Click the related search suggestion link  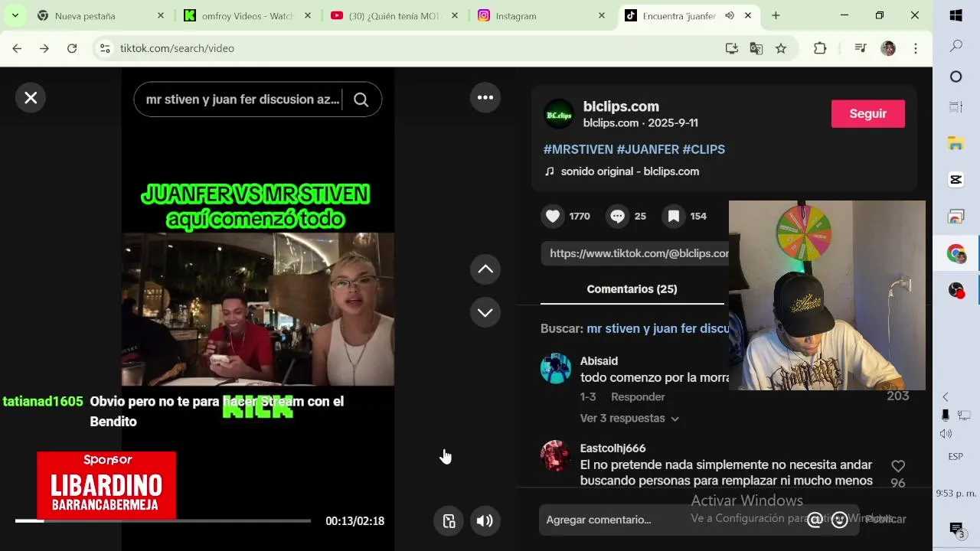[x=658, y=328]
